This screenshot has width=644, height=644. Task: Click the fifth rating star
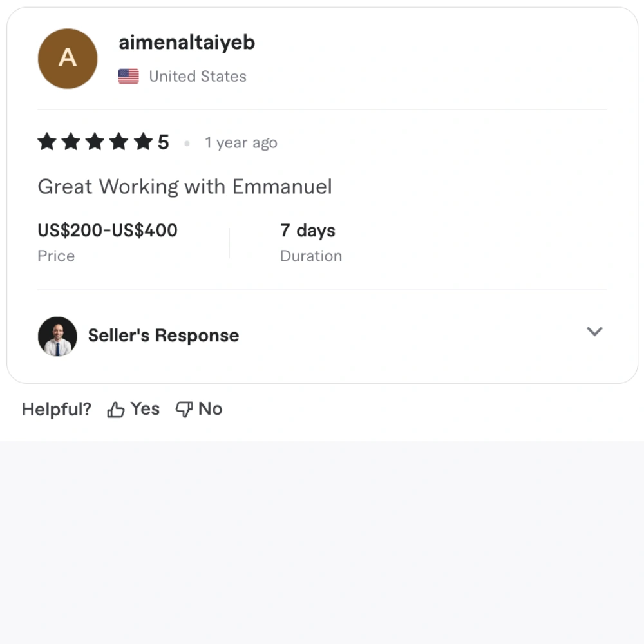point(143,142)
